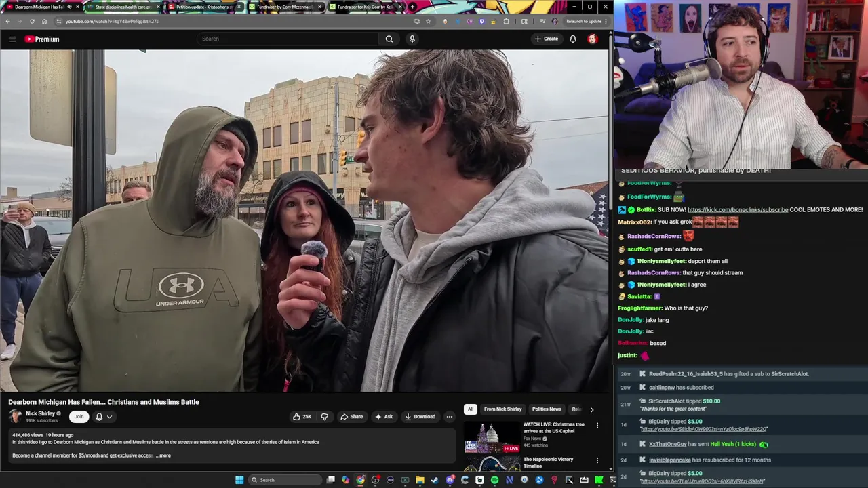The image size is (868, 488).
Task: Open Windows Start menu
Action: (x=239, y=480)
